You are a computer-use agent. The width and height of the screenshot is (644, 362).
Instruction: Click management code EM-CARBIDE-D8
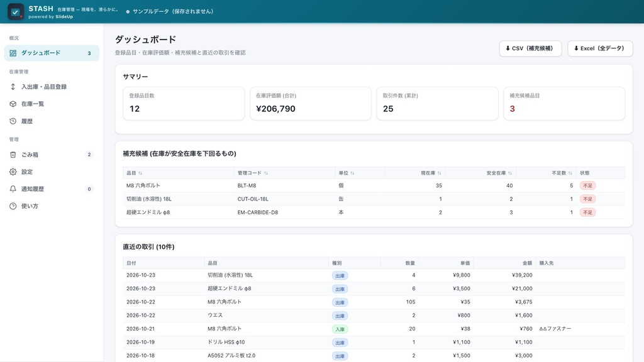257,212
